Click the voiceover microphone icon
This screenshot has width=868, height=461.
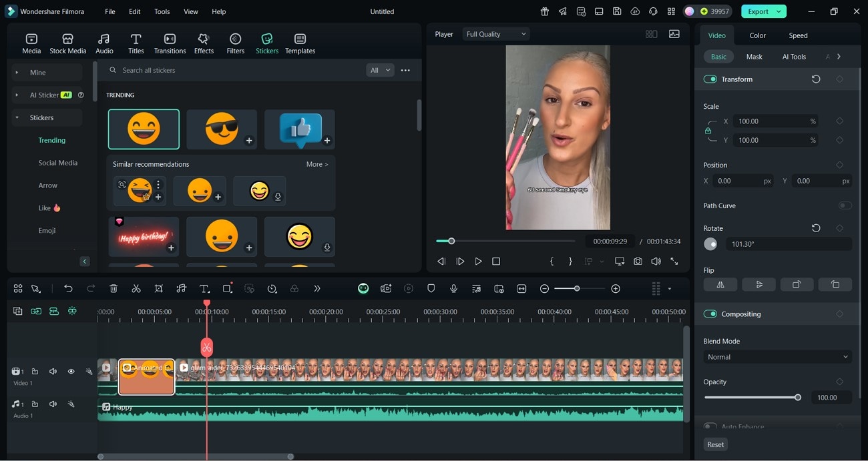(x=453, y=289)
